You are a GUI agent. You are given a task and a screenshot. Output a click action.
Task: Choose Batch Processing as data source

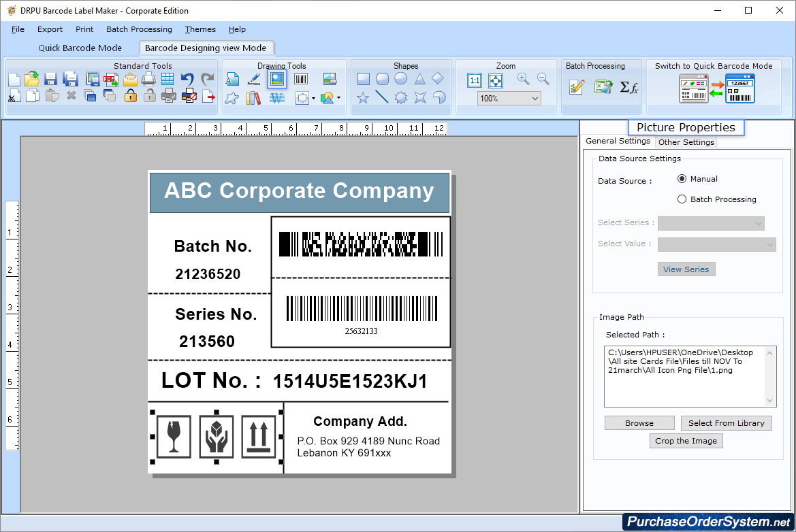(682, 199)
